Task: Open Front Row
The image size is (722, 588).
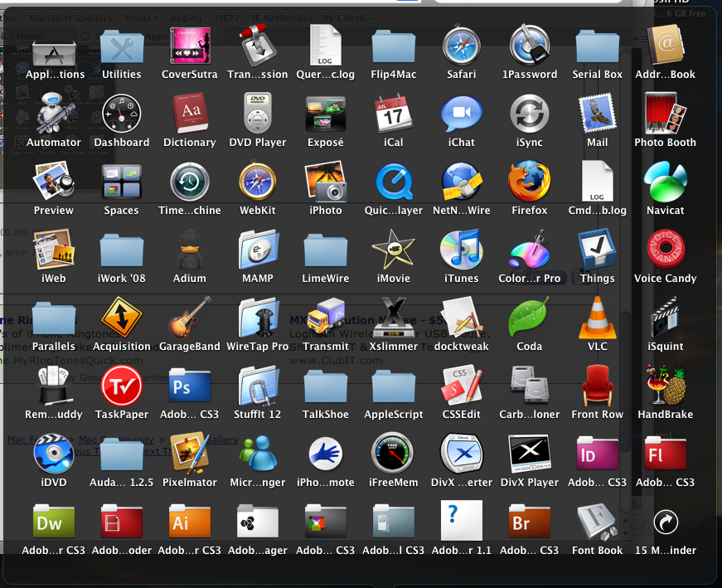Action: tap(597, 385)
